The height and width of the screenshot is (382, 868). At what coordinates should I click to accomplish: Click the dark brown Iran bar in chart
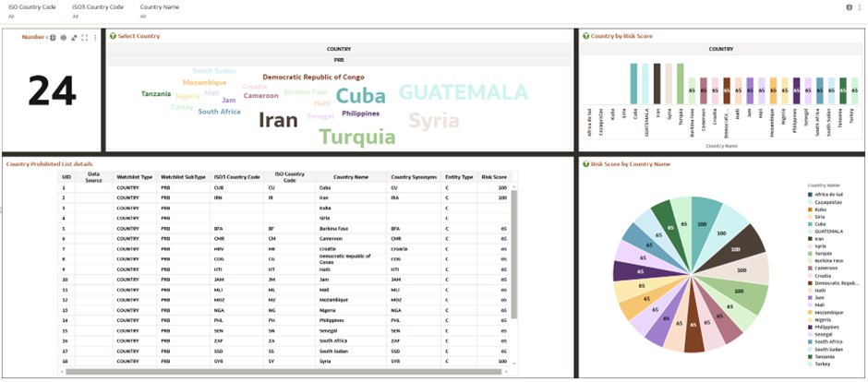coord(657,83)
